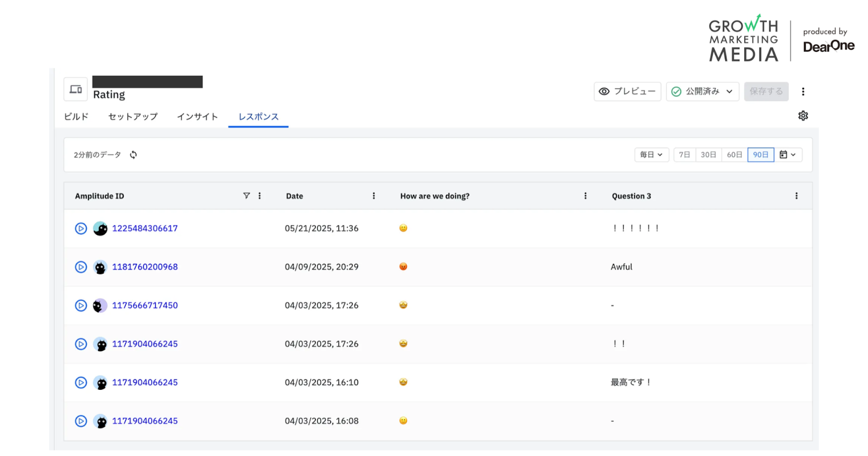Play session replay for user 1225484306617

[81, 229]
